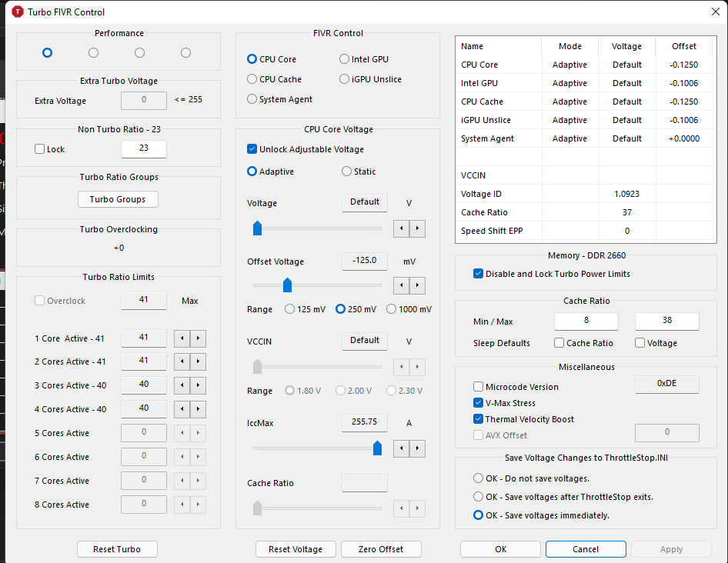Select the Intel GPU row in voltage table
The image size is (728, 563).
click(586, 83)
